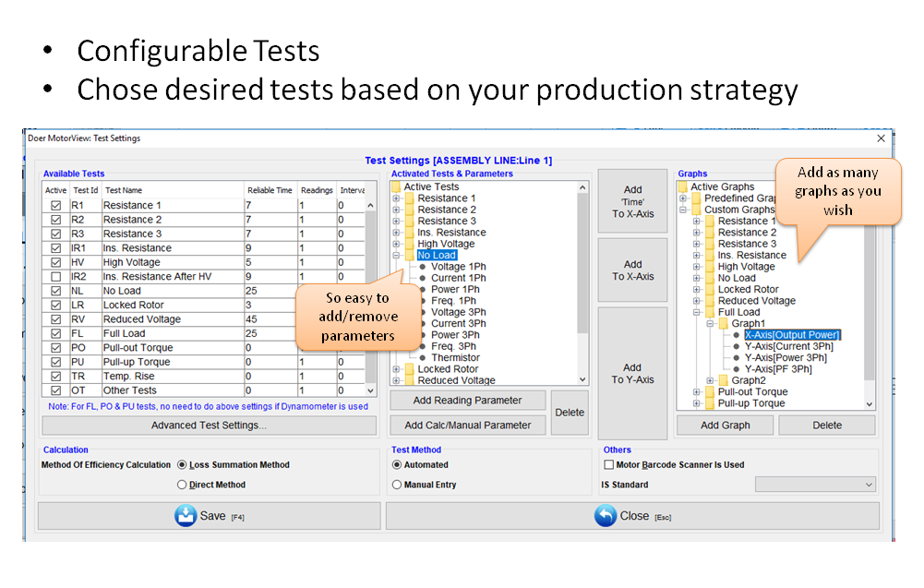The width and height of the screenshot is (924, 588).
Task: Click the blue Close arrow icon
Action: pos(606,516)
